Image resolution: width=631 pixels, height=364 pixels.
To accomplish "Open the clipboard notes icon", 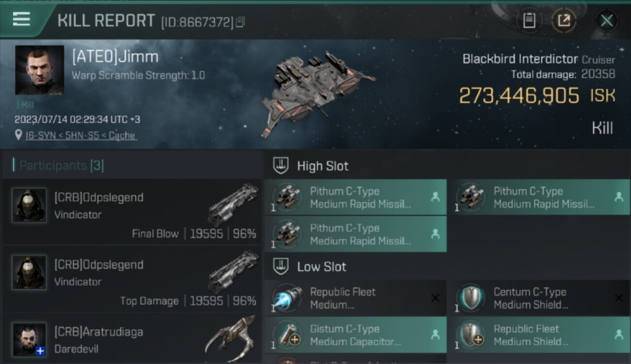I will [529, 20].
